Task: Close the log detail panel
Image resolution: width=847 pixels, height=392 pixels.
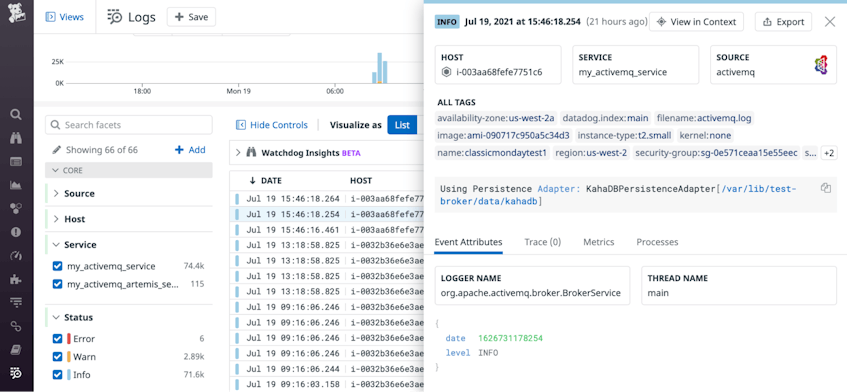Action: [x=830, y=22]
